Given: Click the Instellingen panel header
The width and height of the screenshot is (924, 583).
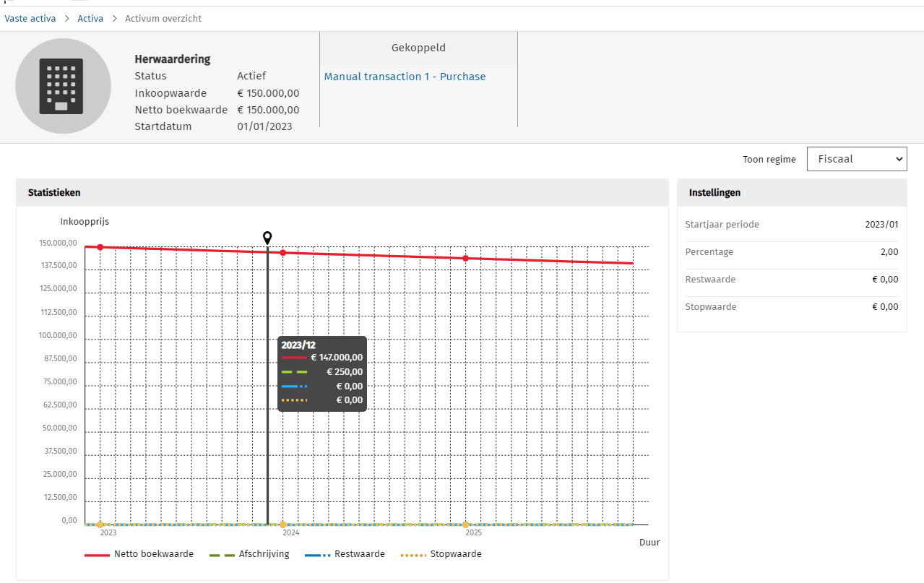Looking at the screenshot, I should [714, 193].
